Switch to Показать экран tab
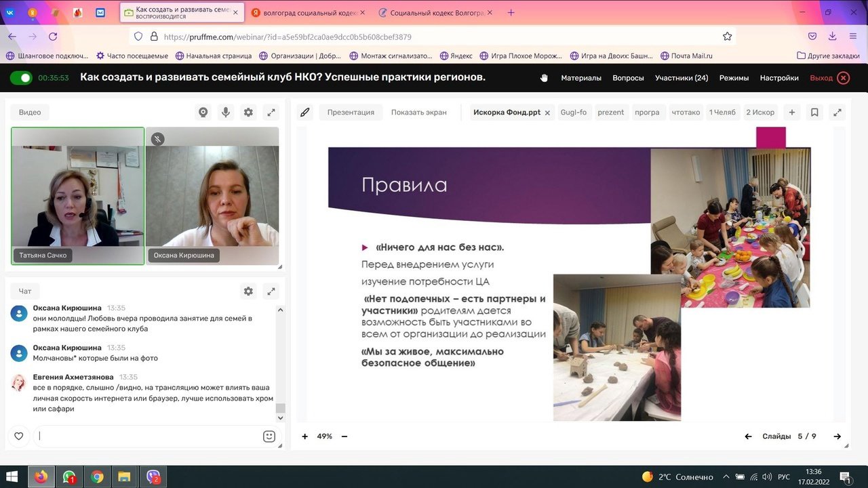 [x=418, y=113]
